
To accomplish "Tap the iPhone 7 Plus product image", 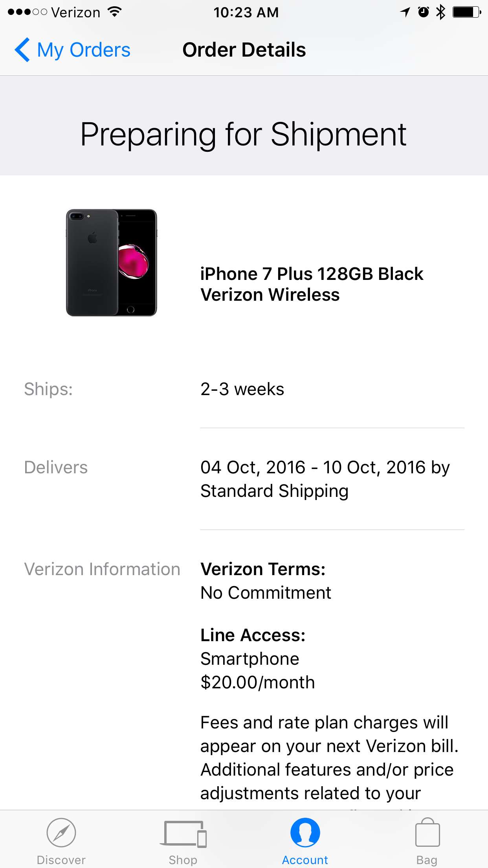I will 112,263.
